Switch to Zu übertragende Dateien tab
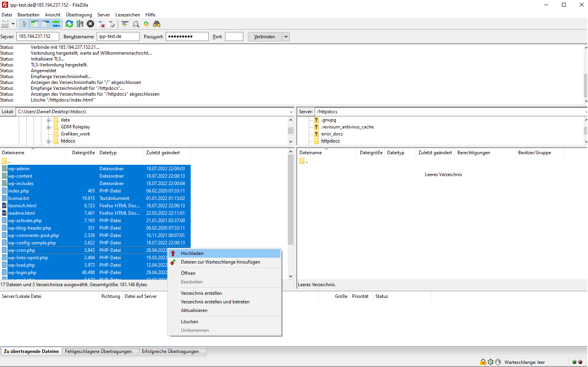This screenshot has height=367, width=588. click(31, 351)
